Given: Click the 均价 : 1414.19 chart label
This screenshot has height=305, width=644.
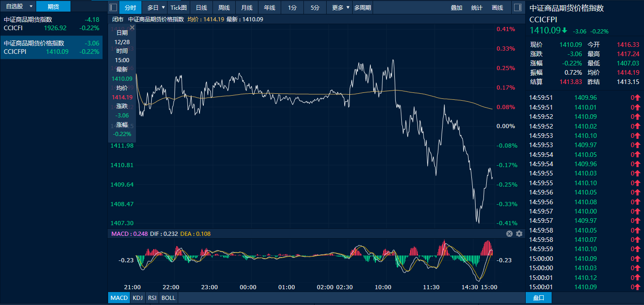Looking at the screenshot, I should pos(206,19).
